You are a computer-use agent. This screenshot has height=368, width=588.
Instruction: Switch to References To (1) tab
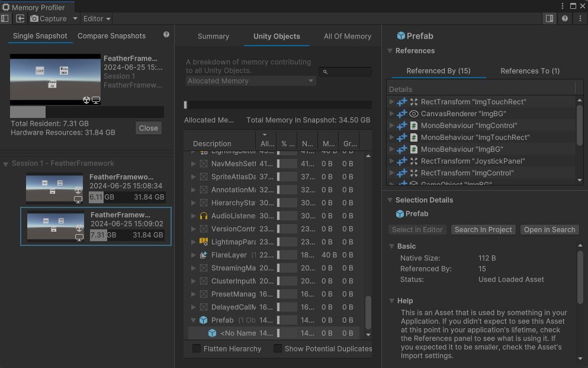[530, 71]
